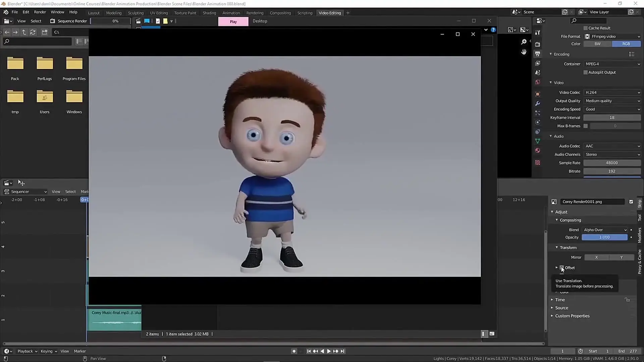Open the View Layer properties icon
This screenshot has width=644, height=362.
click(538, 63)
